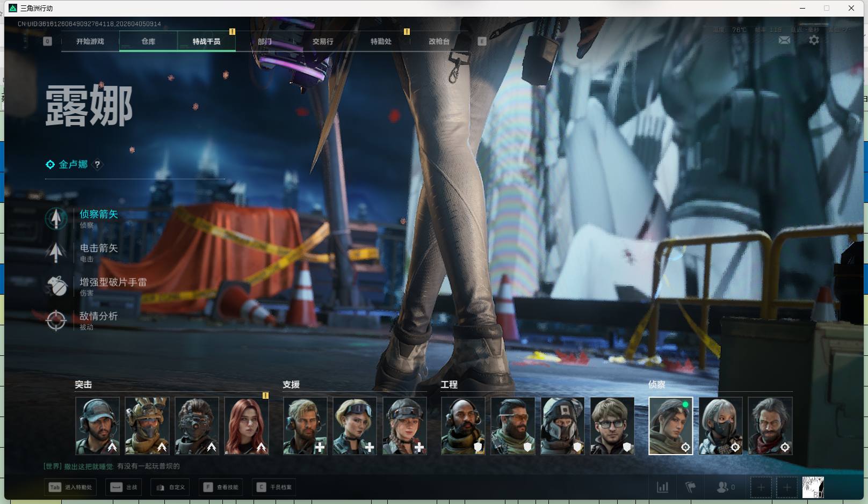The image size is (868, 504).
Task: Open the mail envelope icon
Action: 784,40
